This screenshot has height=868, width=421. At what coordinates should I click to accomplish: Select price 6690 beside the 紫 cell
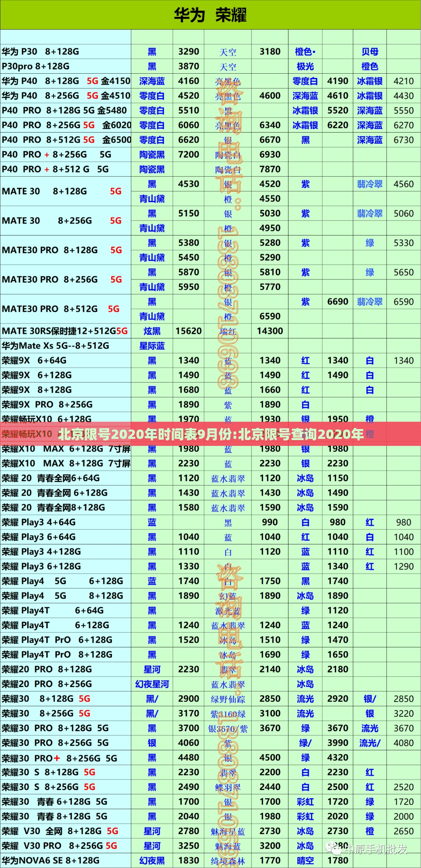[x=338, y=301]
